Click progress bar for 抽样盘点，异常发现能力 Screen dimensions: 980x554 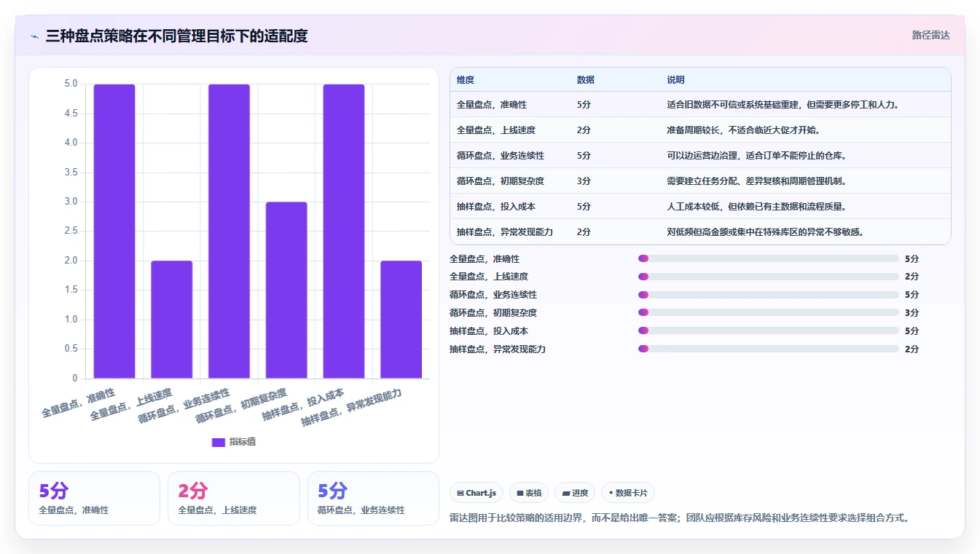click(769, 349)
